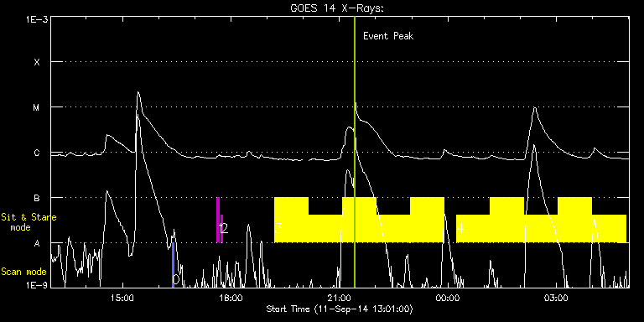Click the Sit & Stare mode label
644x322 pixels.
point(29,221)
